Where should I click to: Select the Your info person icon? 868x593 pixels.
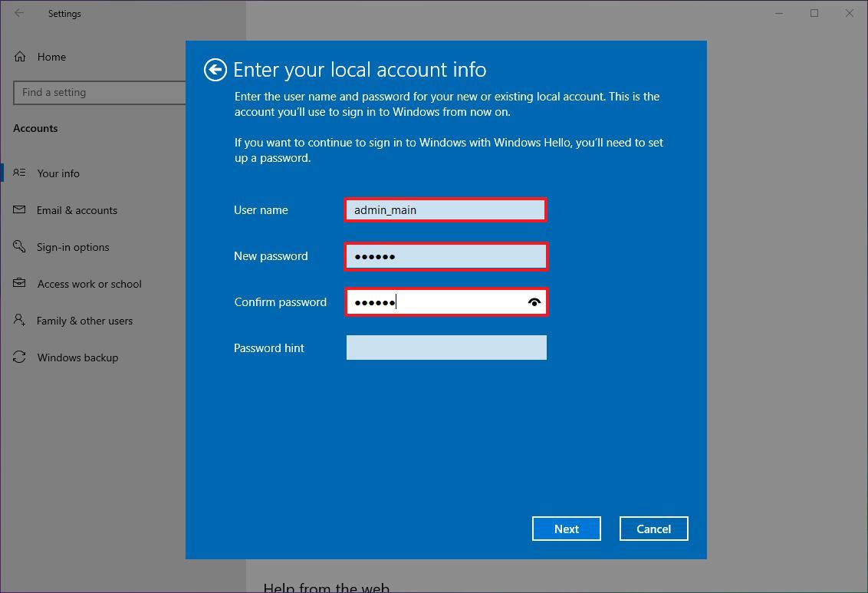(x=19, y=173)
